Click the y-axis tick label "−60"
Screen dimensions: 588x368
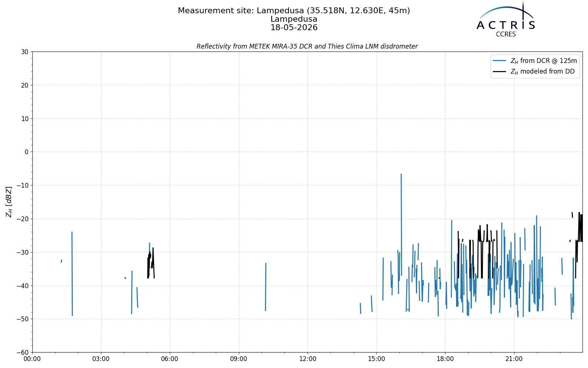22,353
